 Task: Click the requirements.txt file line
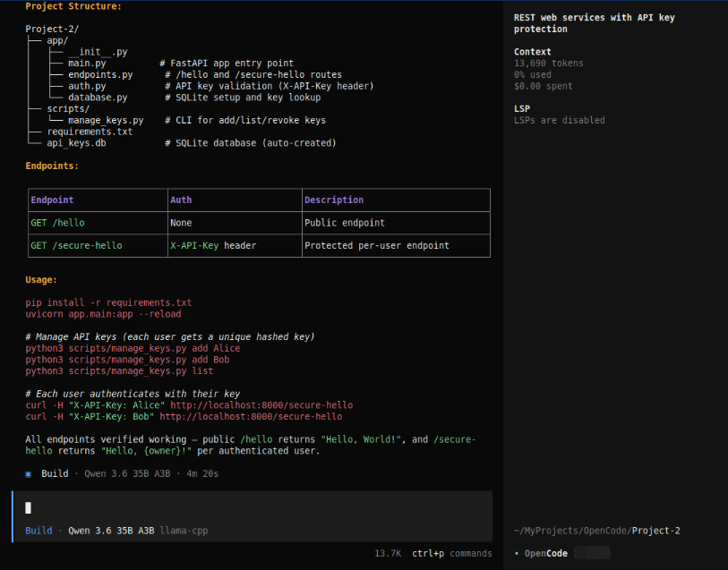90,132
